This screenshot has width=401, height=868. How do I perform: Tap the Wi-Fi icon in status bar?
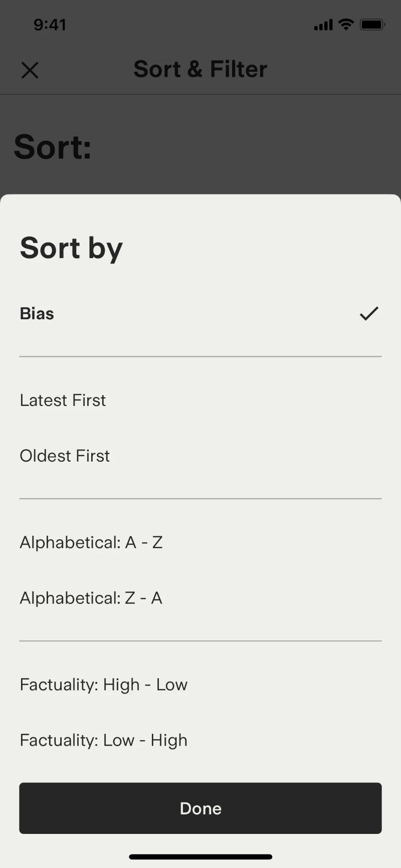[346, 24]
